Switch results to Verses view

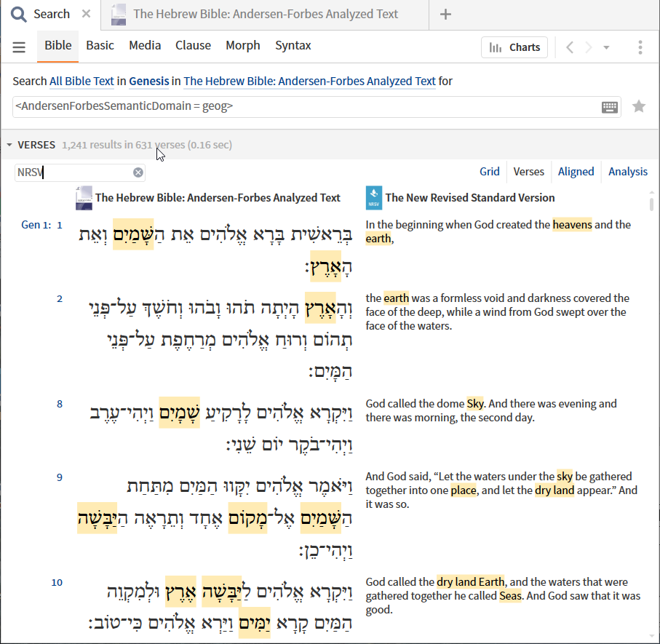pos(529,172)
